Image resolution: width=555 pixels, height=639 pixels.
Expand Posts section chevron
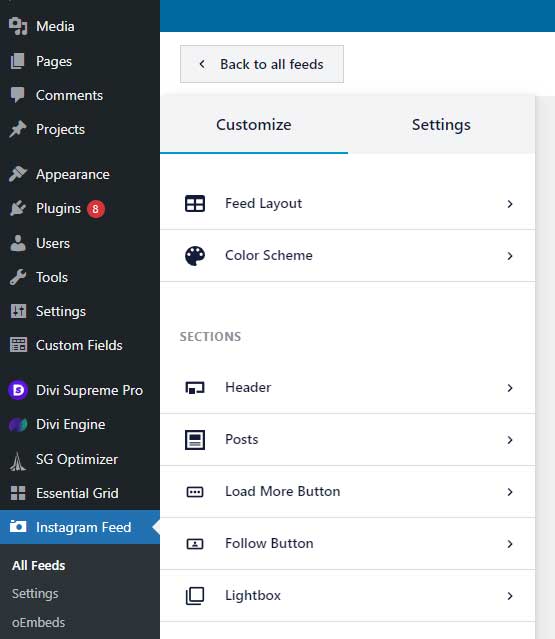coord(510,440)
